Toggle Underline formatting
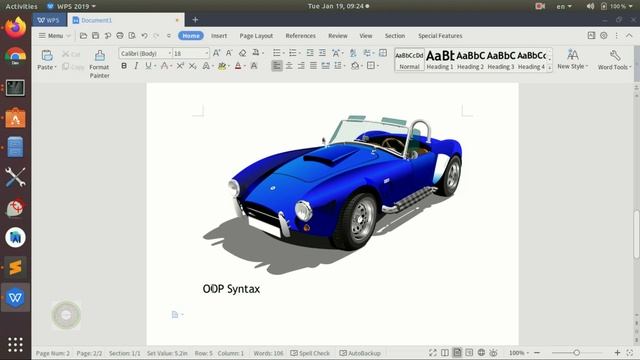The width and height of the screenshot is (640, 360). (148, 66)
